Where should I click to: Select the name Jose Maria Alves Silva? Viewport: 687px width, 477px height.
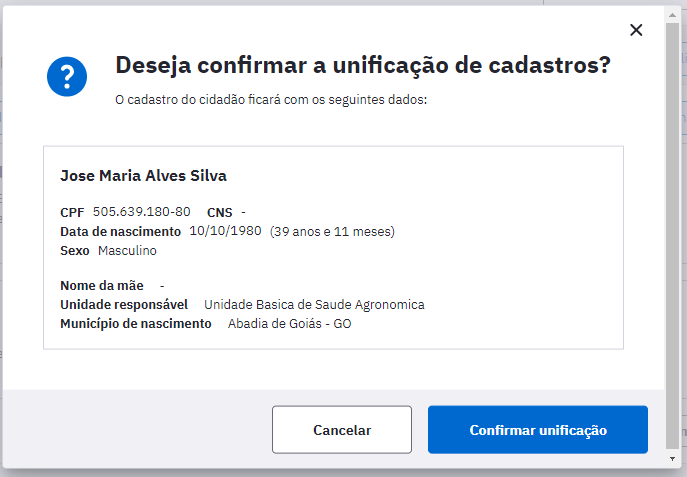click(143, 176)
